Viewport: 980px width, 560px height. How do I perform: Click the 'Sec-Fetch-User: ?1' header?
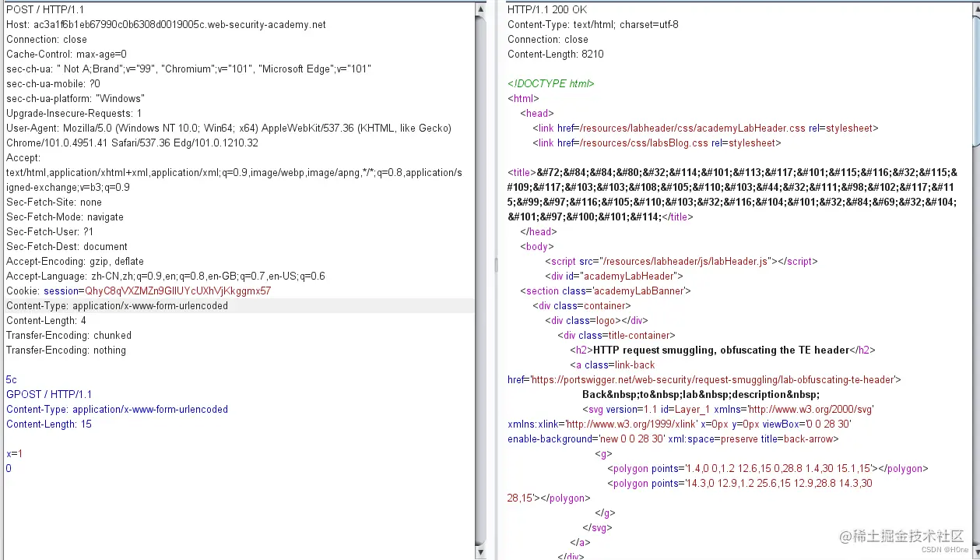pos(50,231)
